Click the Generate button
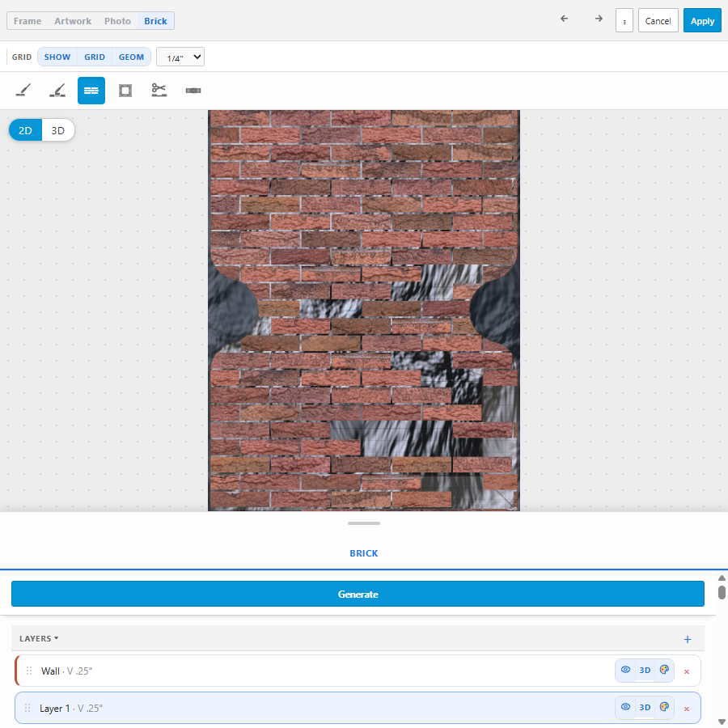728x728 pixels. 358,594
